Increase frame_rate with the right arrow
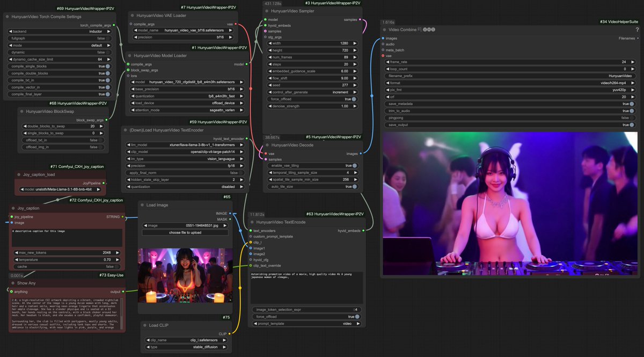Screen dimensions: 644x357 pos(634,62)
